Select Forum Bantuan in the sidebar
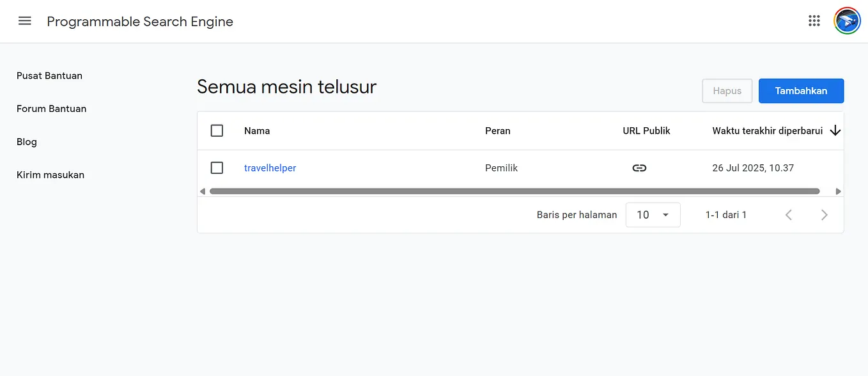The width and height of the screenshot is (868, 376). (51, 109)
